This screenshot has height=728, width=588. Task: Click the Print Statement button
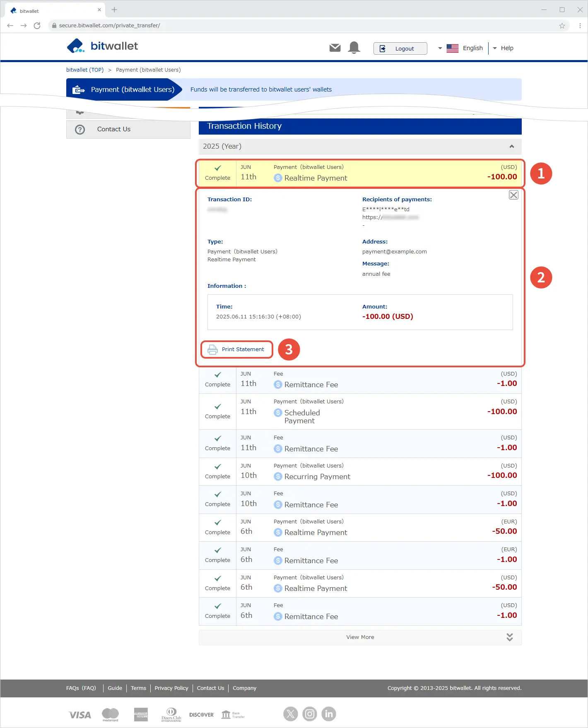[x=237, y=350]
